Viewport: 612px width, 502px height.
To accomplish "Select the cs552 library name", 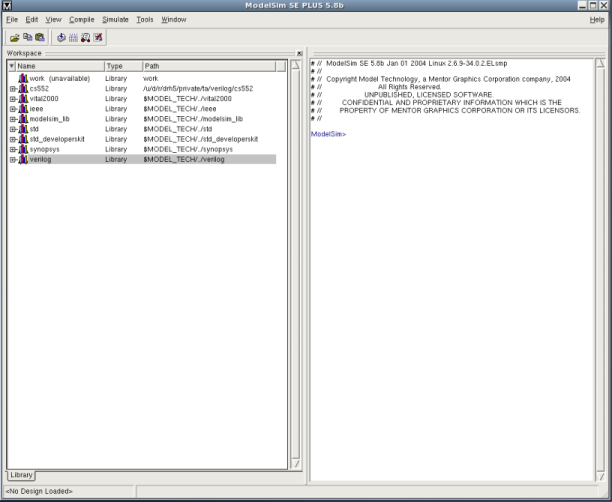I will (39, 89).
